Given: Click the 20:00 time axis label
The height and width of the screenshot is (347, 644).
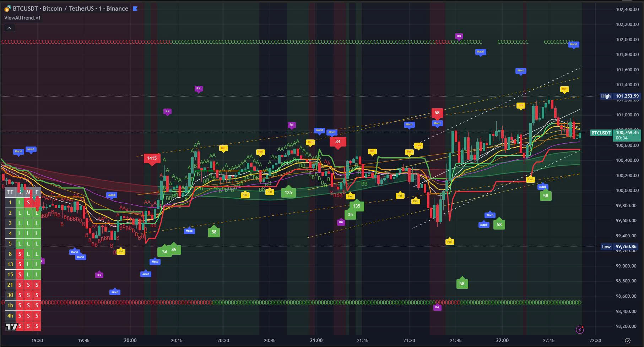Looking at the screenshot, I should tap(130, 341).
